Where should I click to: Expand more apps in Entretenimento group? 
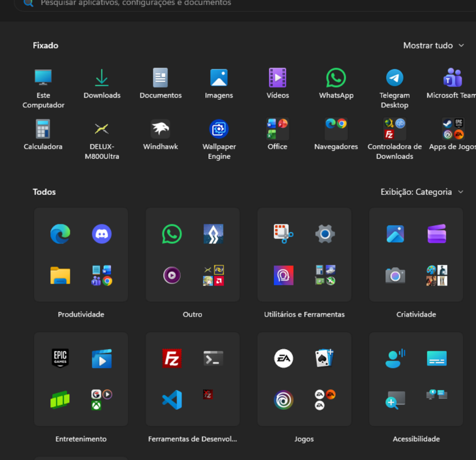click(102, 400)
